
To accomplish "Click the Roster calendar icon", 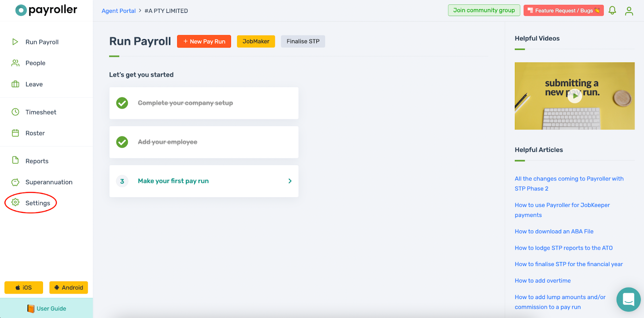I will tap(15, 133).
